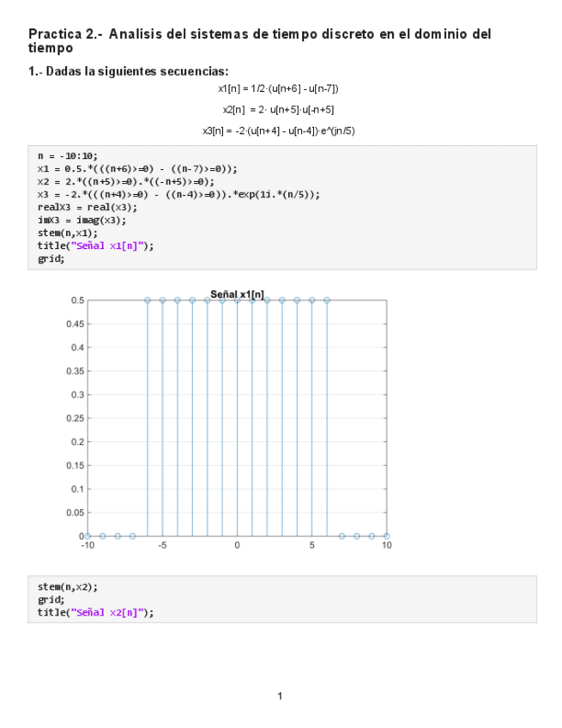Click the y-axis tick label 0.45

76,324
